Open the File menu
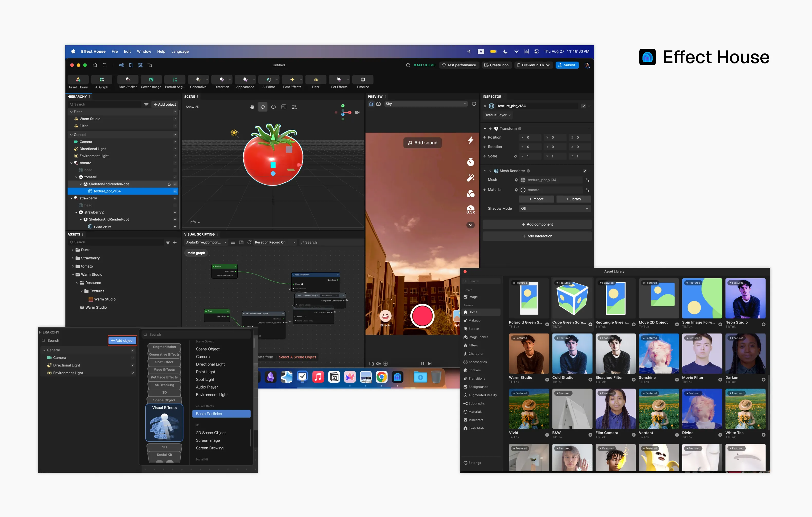Viewport: 812px width, 517px height. pyautogui.click(x=114, y=52)
